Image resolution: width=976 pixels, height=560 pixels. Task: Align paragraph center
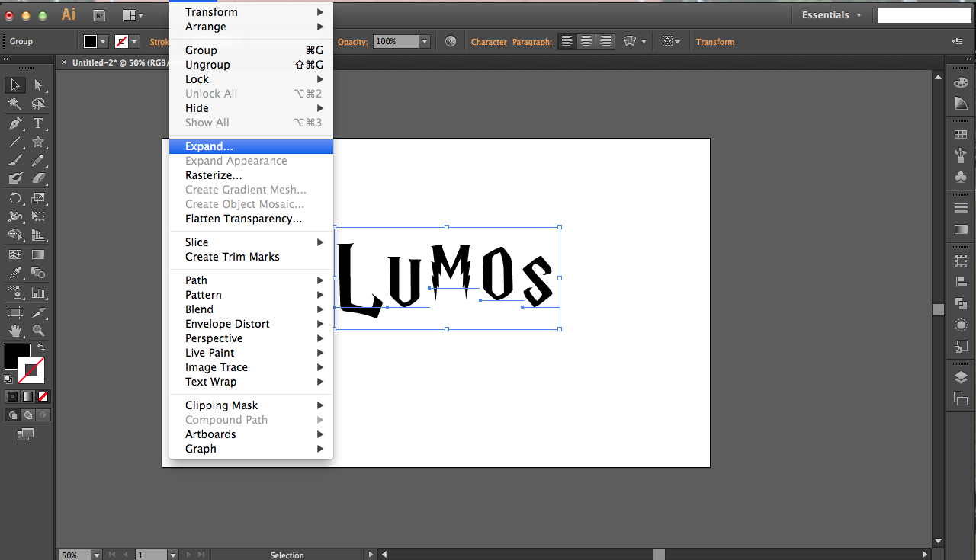point(586,42)
